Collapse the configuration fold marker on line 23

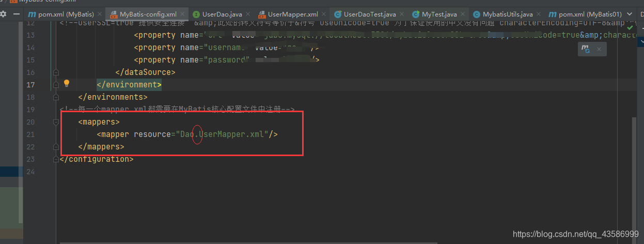pyautogui.click(x=56, y=159)
